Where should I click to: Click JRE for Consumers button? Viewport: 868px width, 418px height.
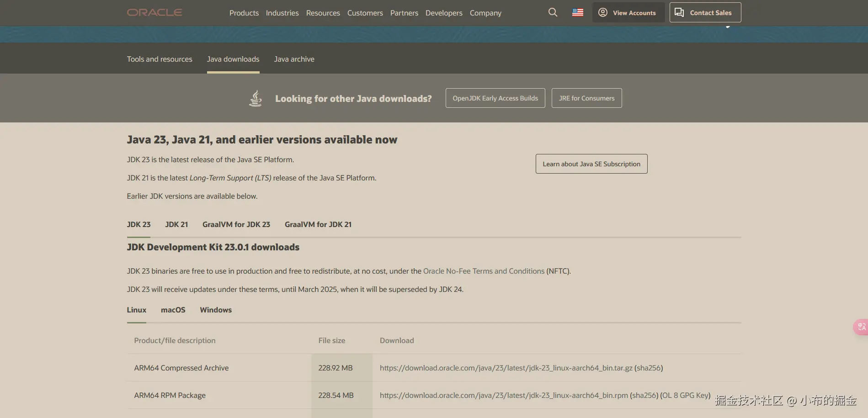tap(586, 98)
